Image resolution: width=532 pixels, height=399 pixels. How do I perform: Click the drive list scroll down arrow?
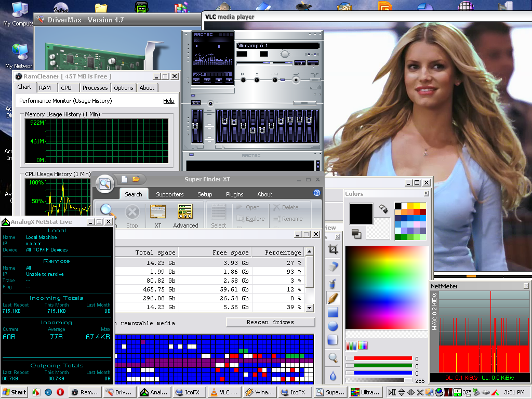pyautogui.click(x=310, y=308)
